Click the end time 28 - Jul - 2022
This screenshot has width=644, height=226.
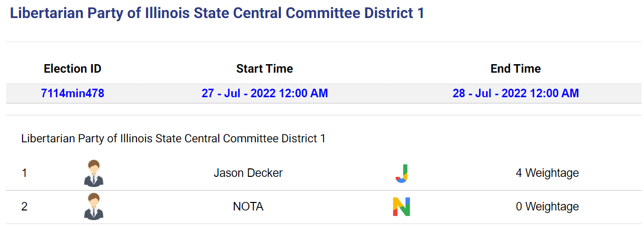point(516,93)
